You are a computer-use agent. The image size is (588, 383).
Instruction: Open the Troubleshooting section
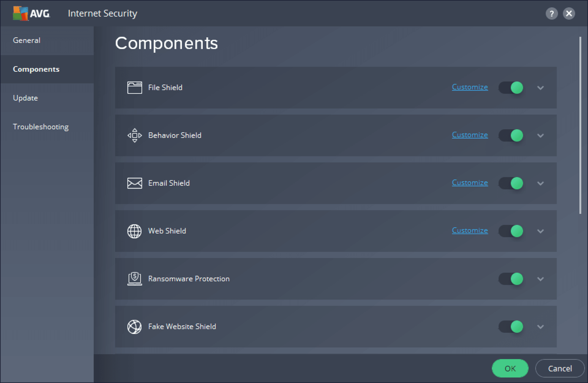click(x=41, y=127)
